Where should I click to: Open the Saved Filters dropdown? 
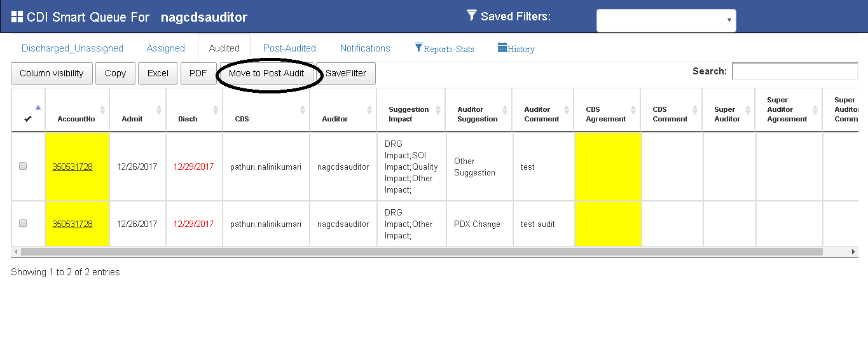pyautogui.click(x=666, y=20)
